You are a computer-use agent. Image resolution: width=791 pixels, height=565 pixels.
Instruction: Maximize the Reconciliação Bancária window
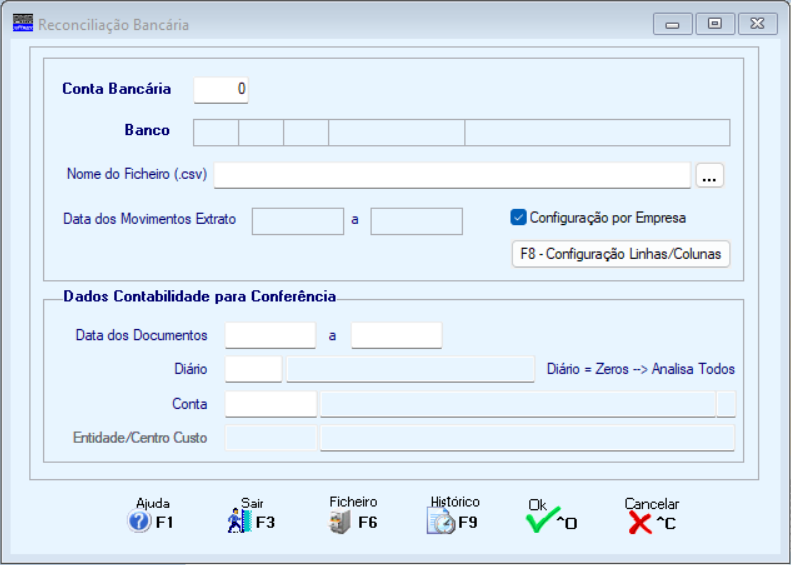pos(715,24)
